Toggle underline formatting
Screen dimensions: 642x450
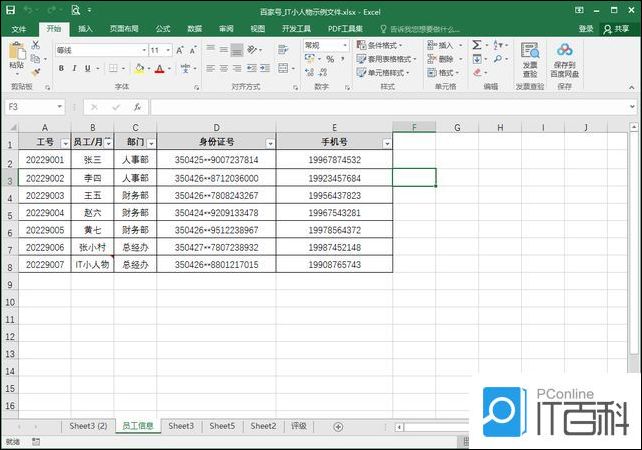pyautogui.click(x=89, y=69)
